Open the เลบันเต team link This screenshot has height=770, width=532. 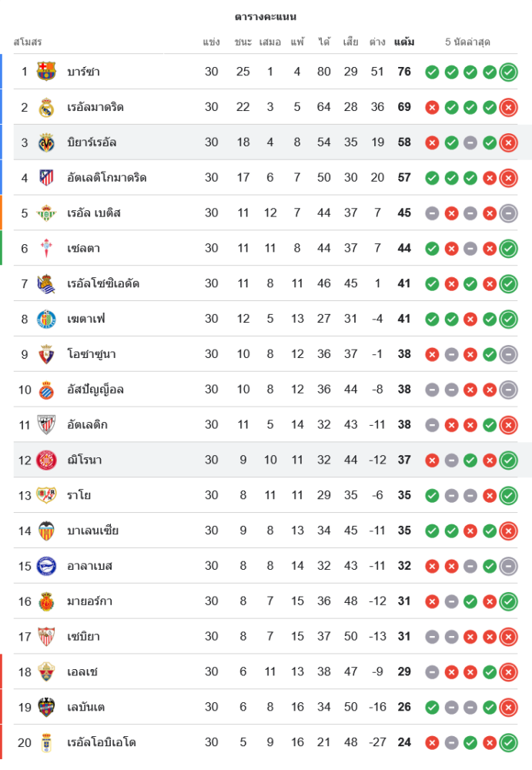[x=86, y=708]
